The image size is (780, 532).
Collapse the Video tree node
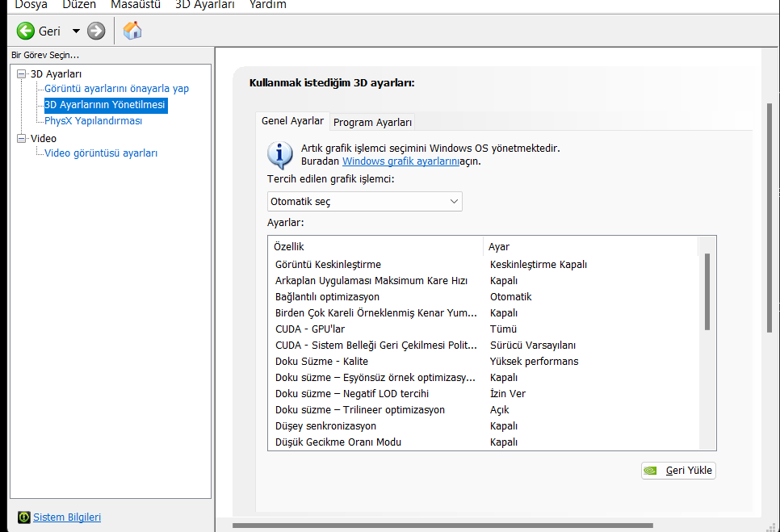(x=21, y=138)
